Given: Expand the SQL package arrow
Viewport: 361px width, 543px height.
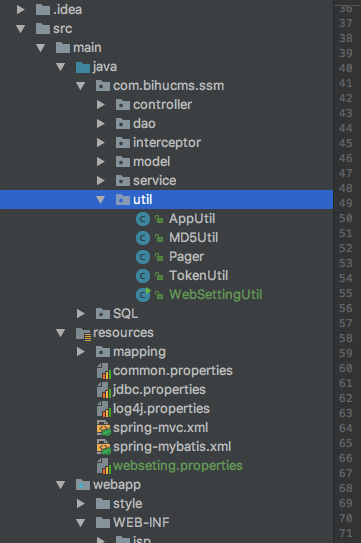Looking at the screenshot, I should tap(81, 314).
